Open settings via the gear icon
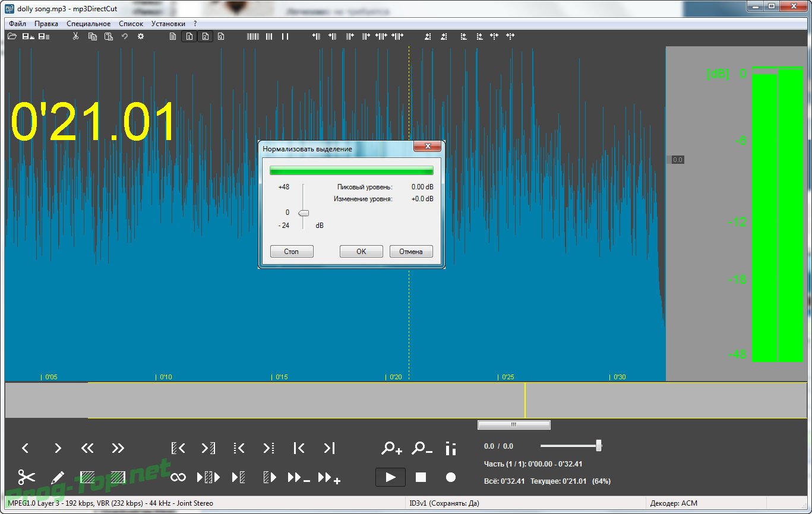The height and width of the screenshot is (514, 812). (141, 36)
